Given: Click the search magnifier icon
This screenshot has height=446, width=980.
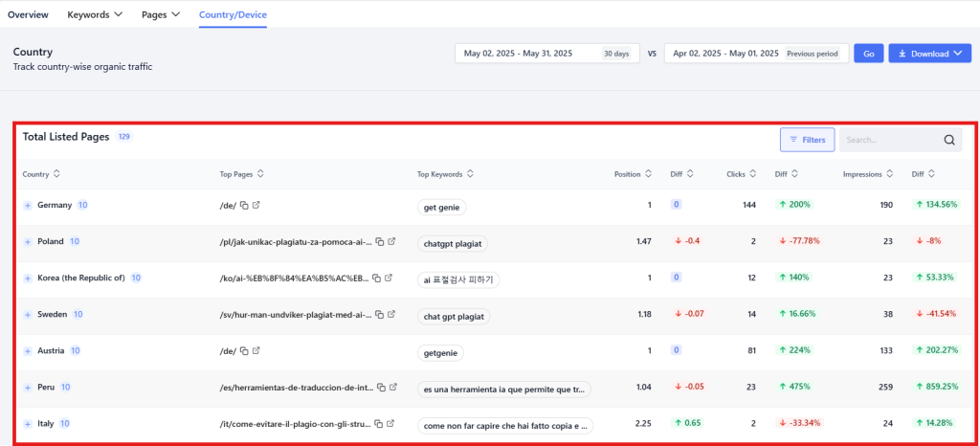Looking at the screenshot, I should click(949, 141).
